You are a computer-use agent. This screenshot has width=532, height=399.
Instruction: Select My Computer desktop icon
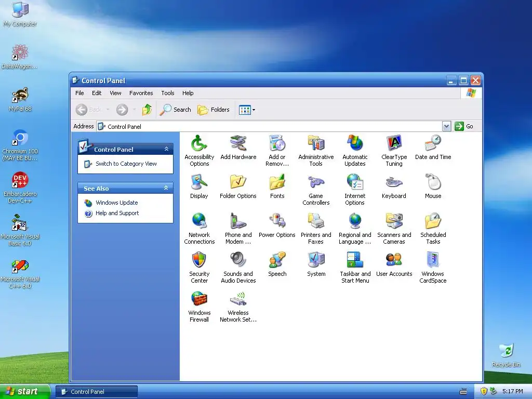pyautogui.click(x=20, y=14)
